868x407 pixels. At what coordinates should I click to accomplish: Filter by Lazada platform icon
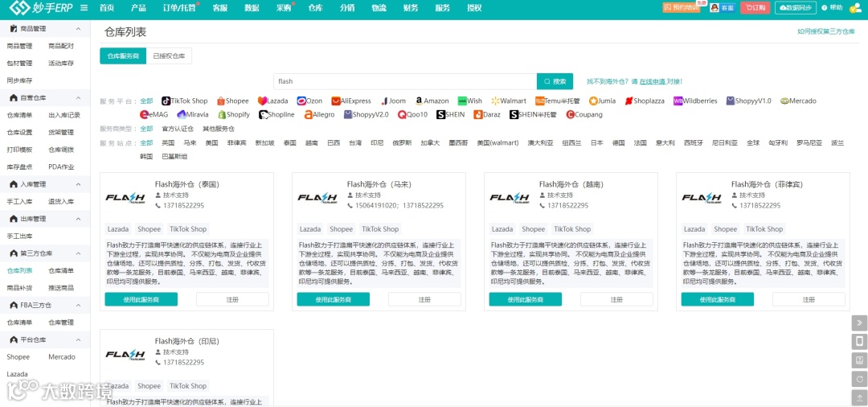[x=262, y=101]
